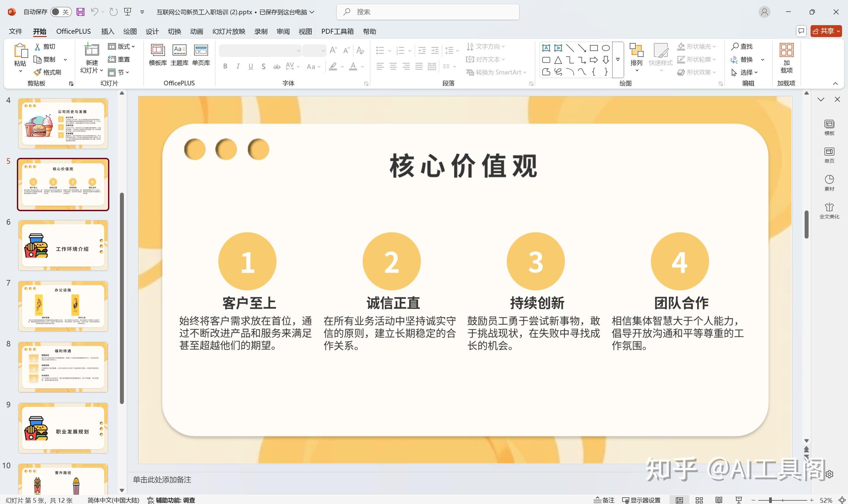Apply bold formatting
The width and height of the screenshot is (848, 504).
[x=225, y=67]
